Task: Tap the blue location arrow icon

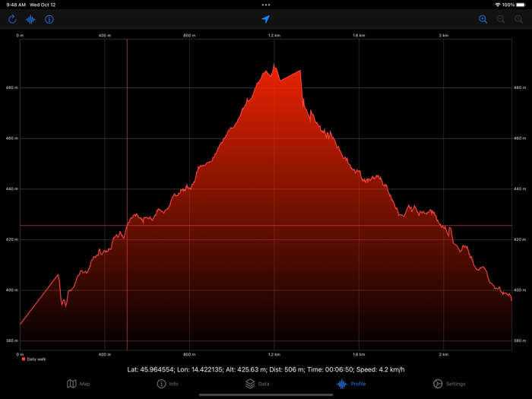Action: point(266,19)
